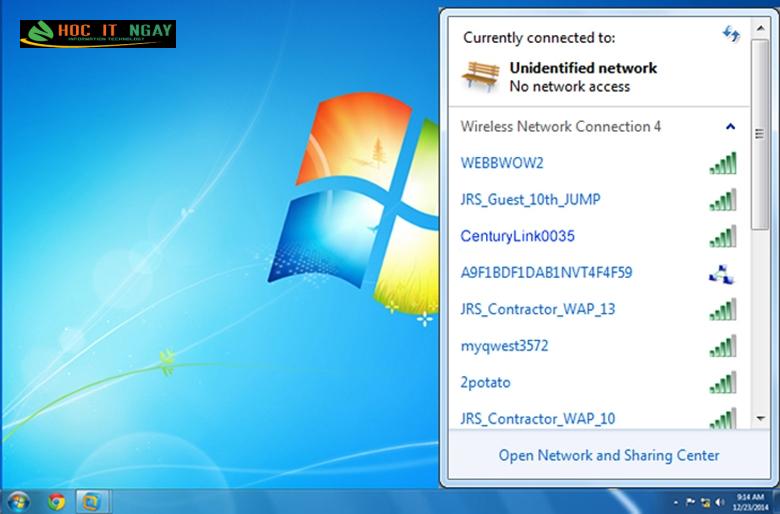Click the signal bars next to WEBBWOW2

pos(722,163)
